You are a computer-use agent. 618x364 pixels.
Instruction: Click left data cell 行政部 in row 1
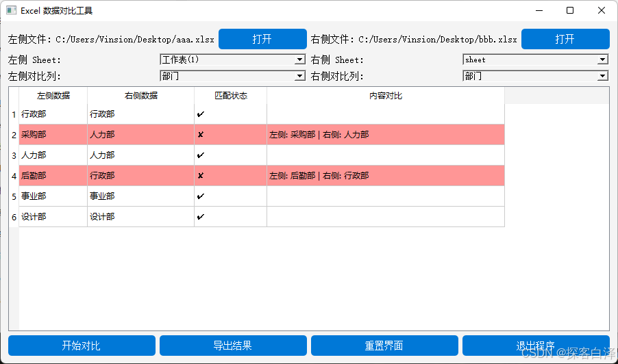tap(53, 114)
